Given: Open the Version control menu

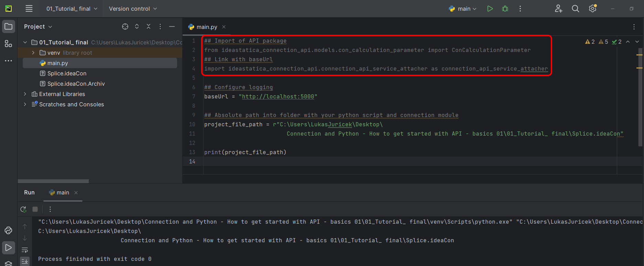Looking at the screenshot, I should coord(133,9).
